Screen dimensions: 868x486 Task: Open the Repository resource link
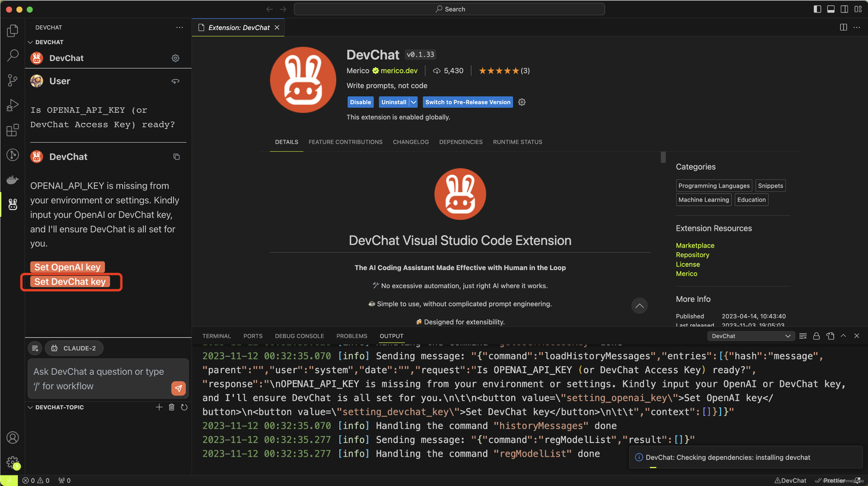pyautogui.click(x=692, y=255)
